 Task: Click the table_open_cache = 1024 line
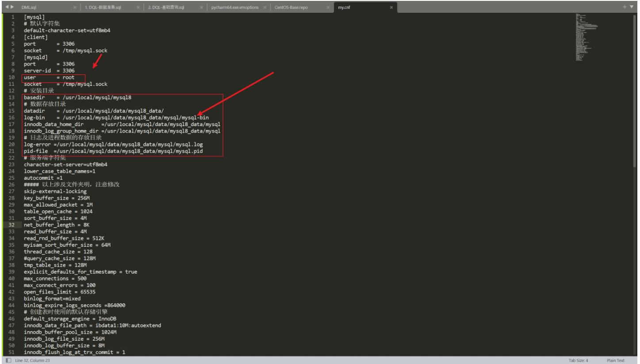click(x=58, y=211)
